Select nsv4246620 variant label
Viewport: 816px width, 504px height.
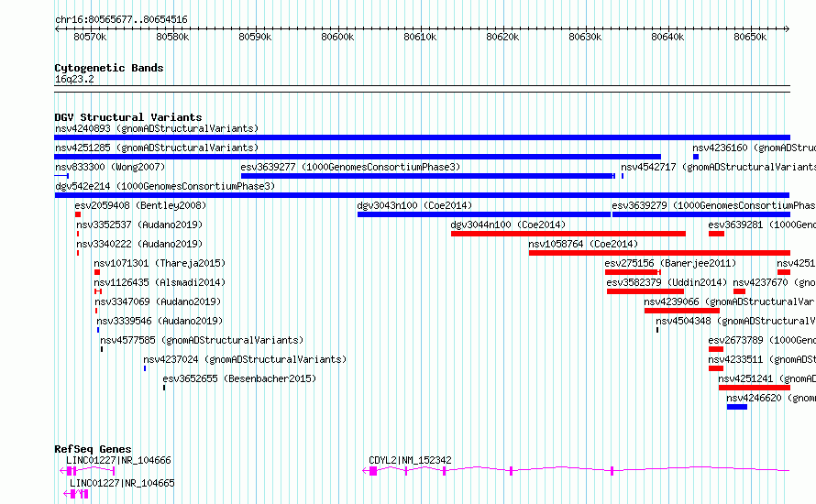point(771,398)
